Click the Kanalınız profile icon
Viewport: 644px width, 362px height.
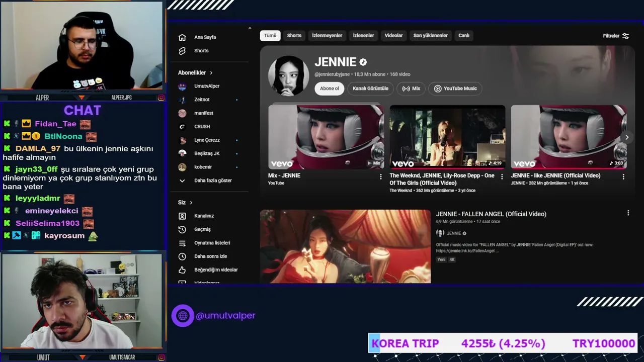pos(182,216)
